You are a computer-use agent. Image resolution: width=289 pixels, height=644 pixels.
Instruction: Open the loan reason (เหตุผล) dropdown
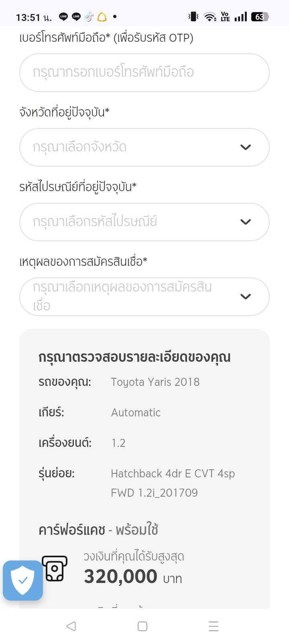tap(136, 297)
